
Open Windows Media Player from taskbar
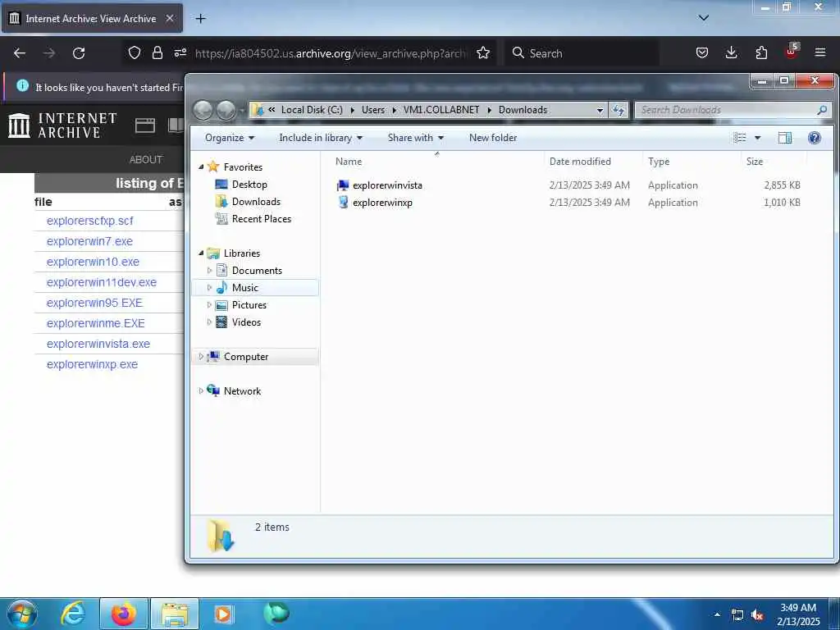coord(224,614)
